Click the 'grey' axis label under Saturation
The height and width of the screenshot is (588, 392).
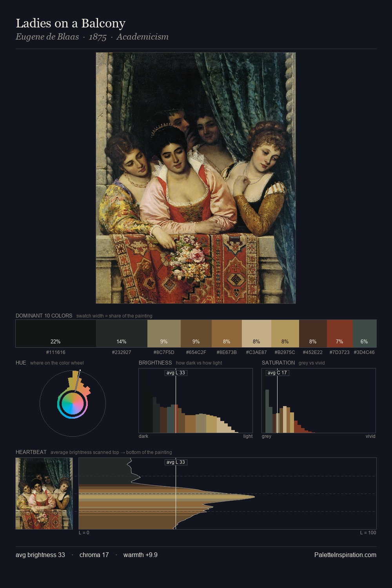pyautogui.click(x=267, y=436)
